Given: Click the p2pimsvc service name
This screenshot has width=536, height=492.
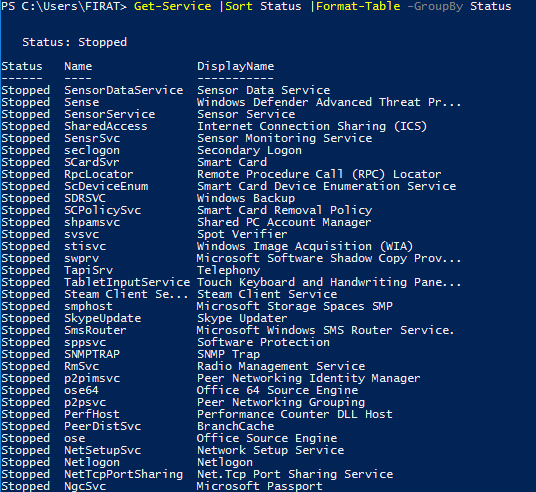Looking at the screenshot, I should coord(92,378).
